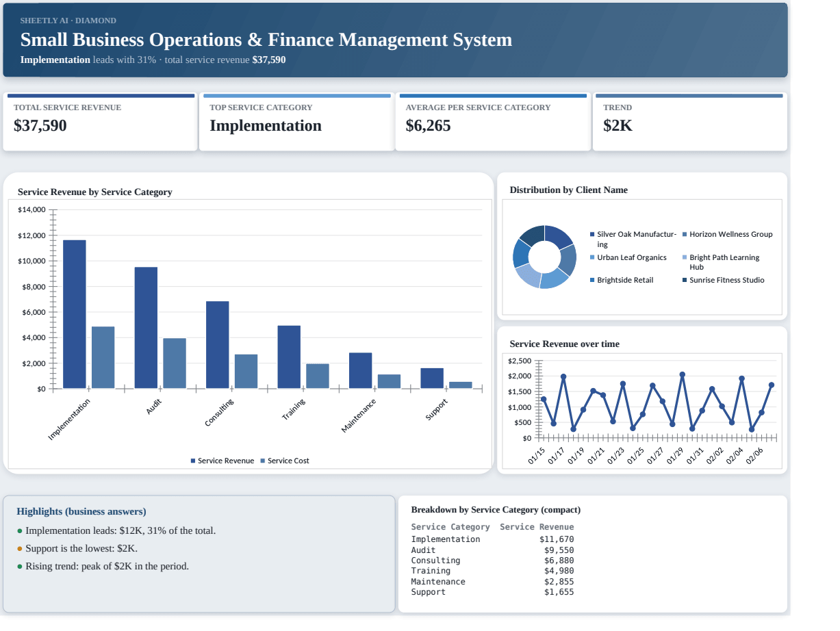Click the first data point of the line chart
The height and width of the screenshot is (631, 840).
(x=544, y=399)
